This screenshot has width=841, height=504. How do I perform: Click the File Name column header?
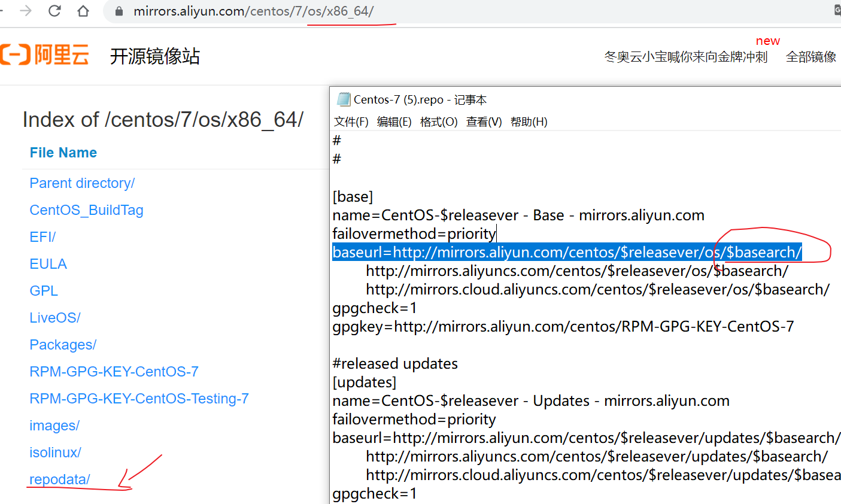pos(63,153)
